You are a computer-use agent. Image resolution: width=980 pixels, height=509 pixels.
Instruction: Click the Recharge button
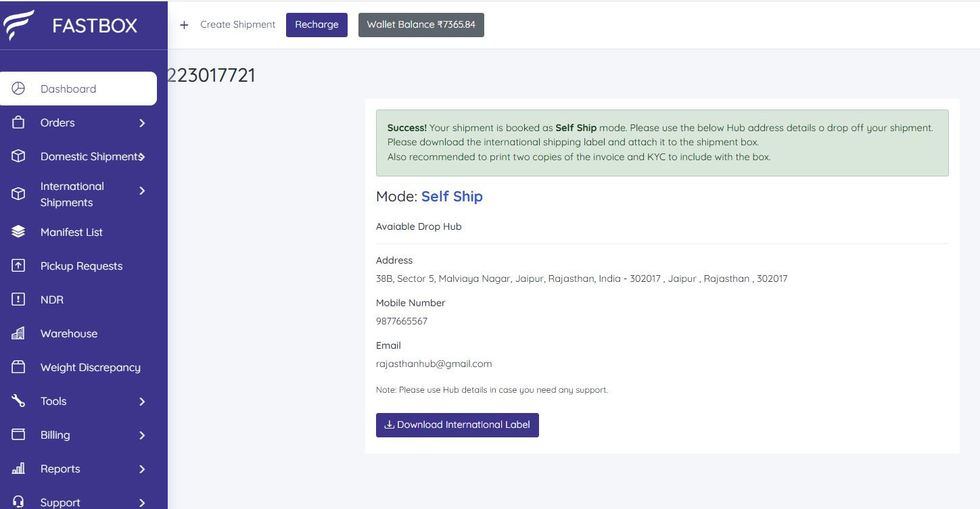[x=317, y=25]
